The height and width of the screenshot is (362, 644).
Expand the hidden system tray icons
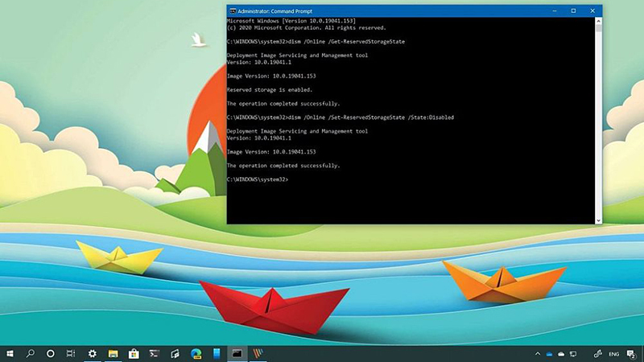538,353
